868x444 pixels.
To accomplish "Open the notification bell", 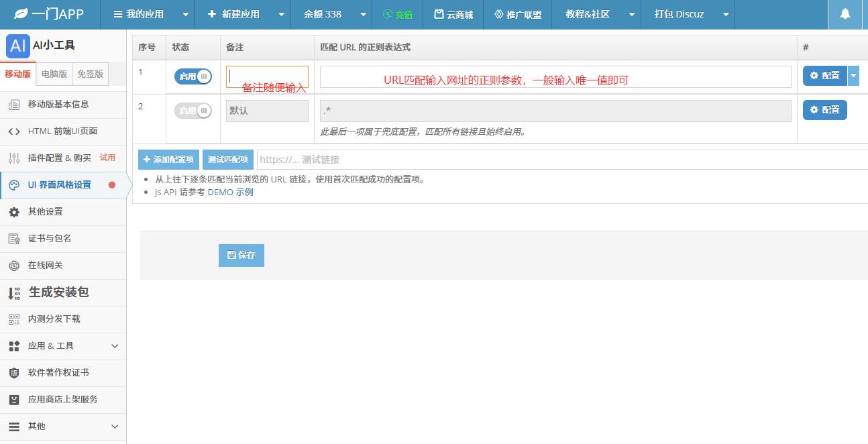I will click(845, 13).
